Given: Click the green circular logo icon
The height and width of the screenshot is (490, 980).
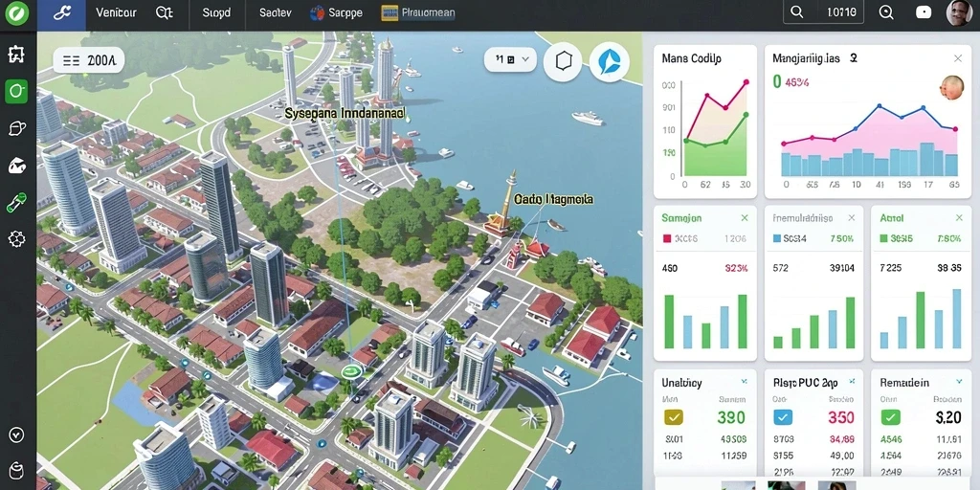Looking at the screenshot, I should click(x=17, y=13).
